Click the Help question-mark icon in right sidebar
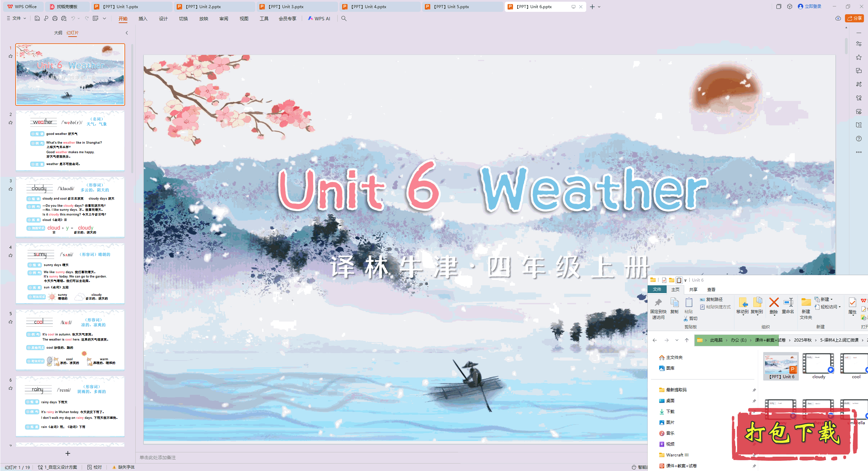Image resolution: width=868 pixels, height=471 pixels. pyautogui.click(x=859, y=138)
